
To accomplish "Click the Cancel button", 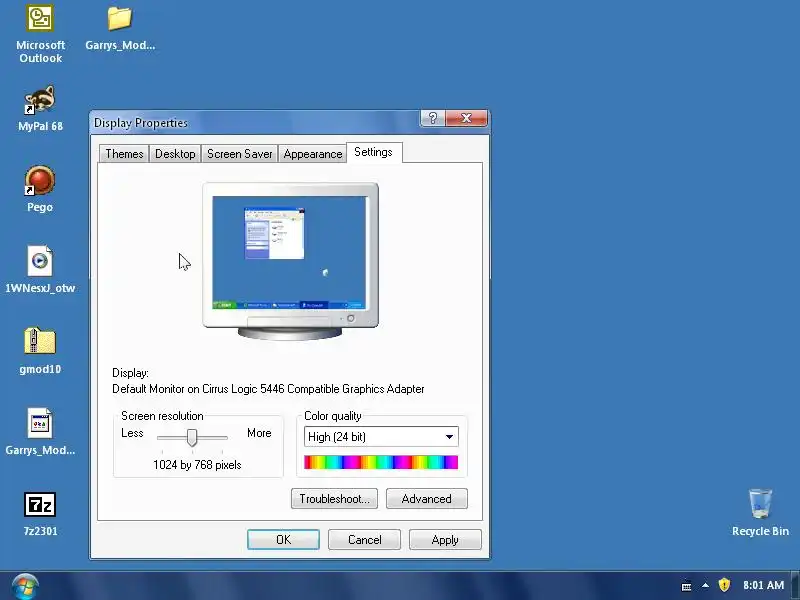I will click(x=364, y=540).
